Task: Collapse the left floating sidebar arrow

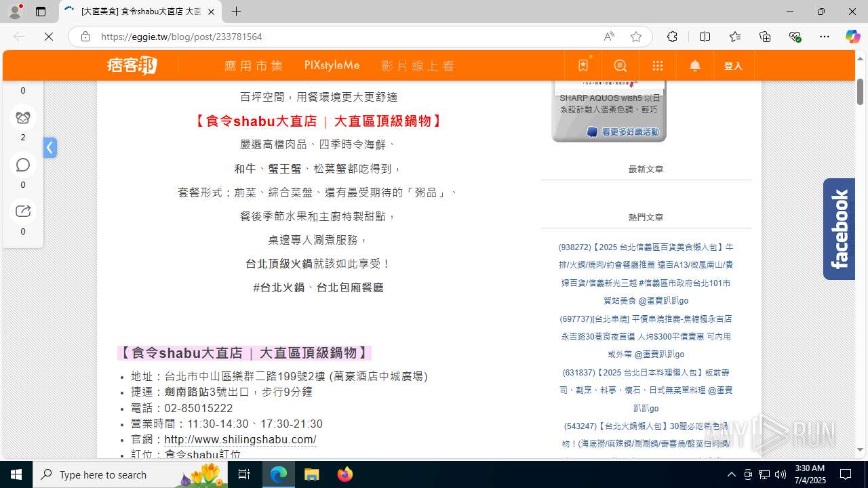Action: pyautogui.click(x=50, y=147)
